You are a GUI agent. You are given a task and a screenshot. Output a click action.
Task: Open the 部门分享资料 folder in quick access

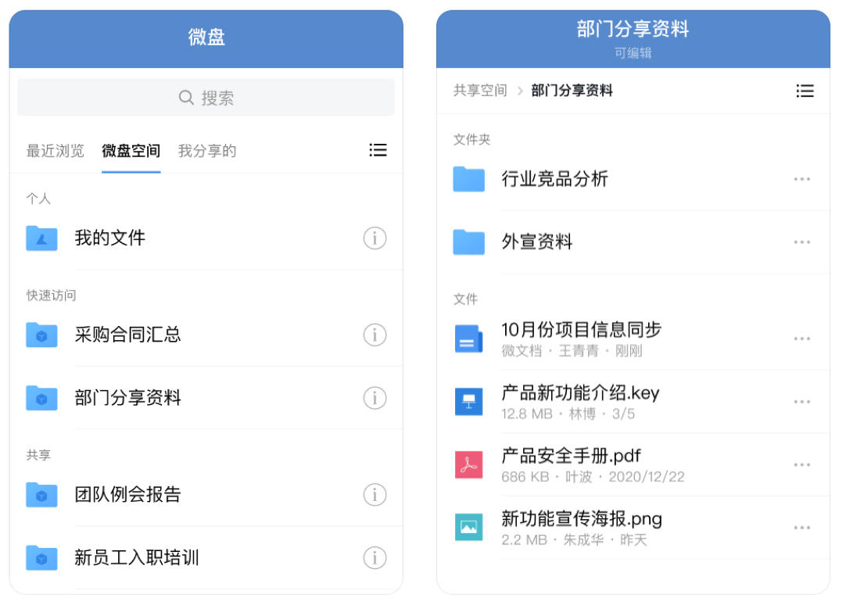click(x=127, y=398)
